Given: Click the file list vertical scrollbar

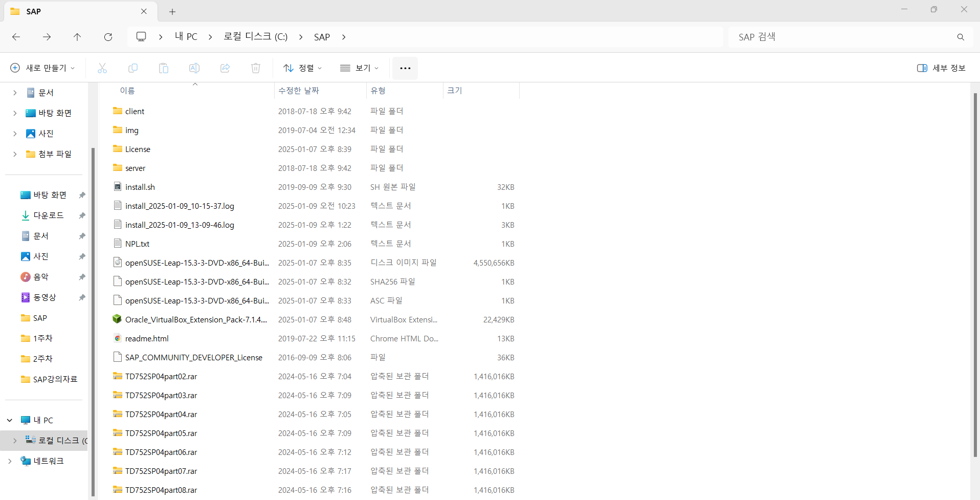Looking at the screenshot, I should (x=975, y=275).
